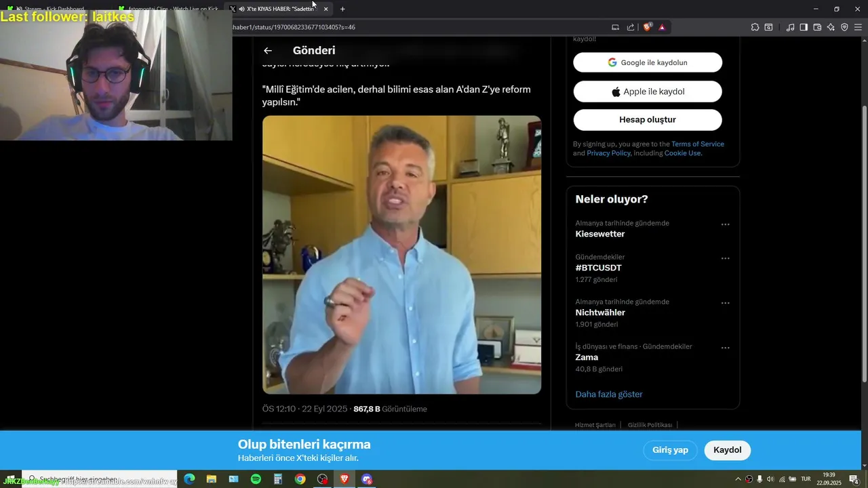Open the Wi-Fi network icon in tray
This screenshot has width=868, height=488.
[782, 479]
